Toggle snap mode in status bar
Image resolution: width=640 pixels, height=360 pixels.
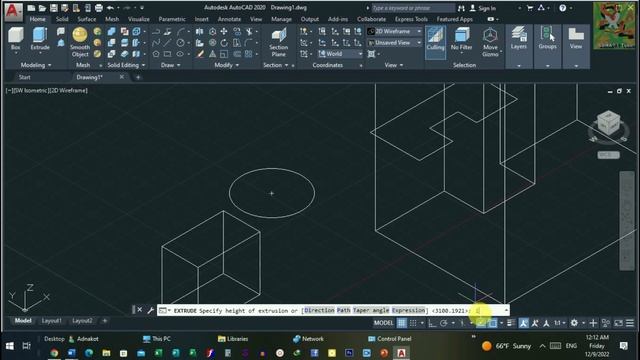[x=413, y=323]
